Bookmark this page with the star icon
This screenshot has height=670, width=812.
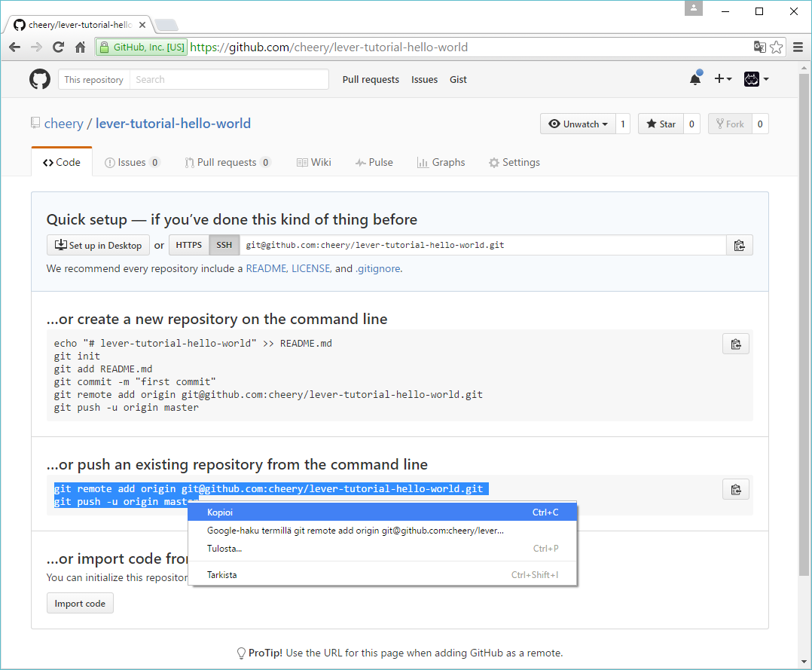pyautogui.click(x=777, y=47)
